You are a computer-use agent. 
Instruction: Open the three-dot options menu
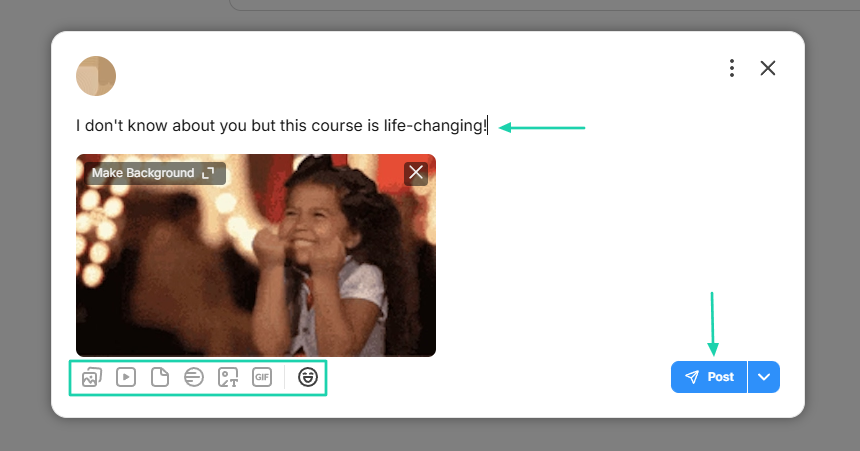pyautogui.click(x=732, y=68)
